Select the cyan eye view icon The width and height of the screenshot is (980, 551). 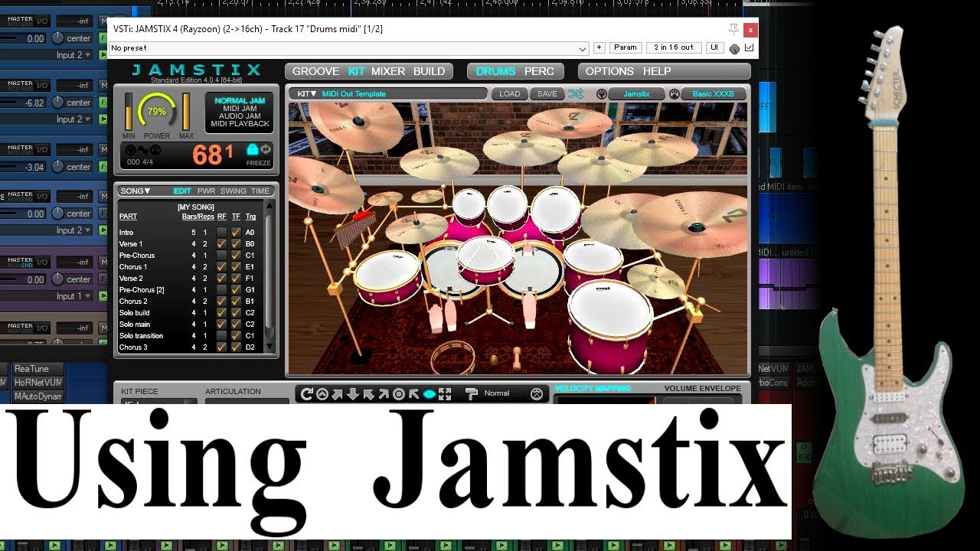430,394
